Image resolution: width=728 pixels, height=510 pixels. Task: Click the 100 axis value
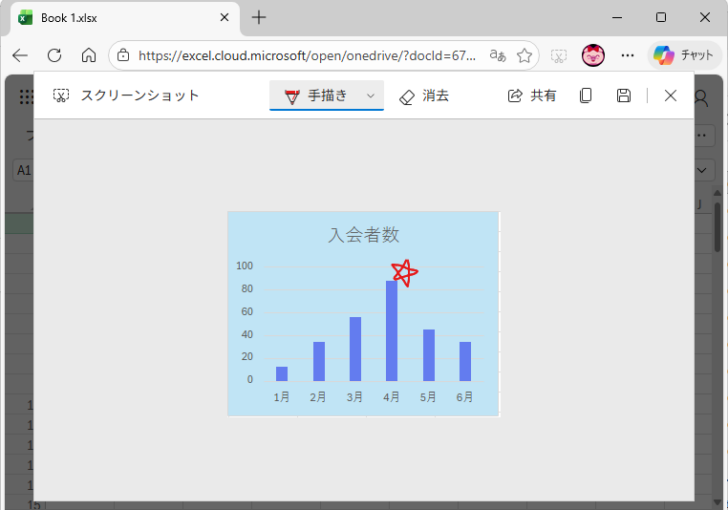coord(244,266)
